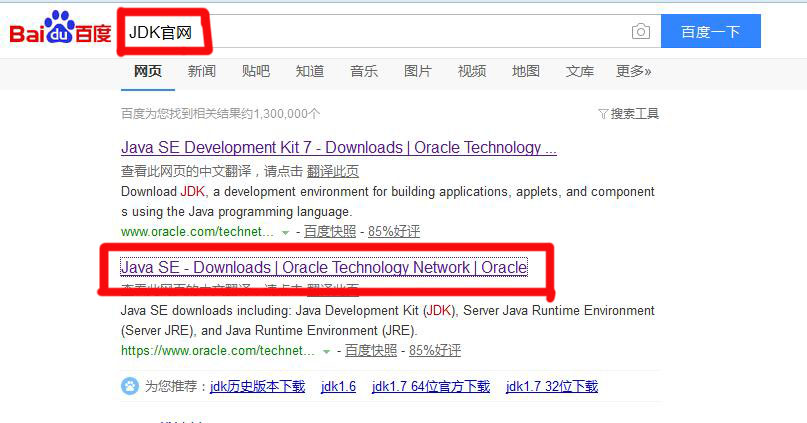Screen dimensions: 807x423
Task: Open suggested search jdk1.7 32位下载
Action: [x=552, y=386]
